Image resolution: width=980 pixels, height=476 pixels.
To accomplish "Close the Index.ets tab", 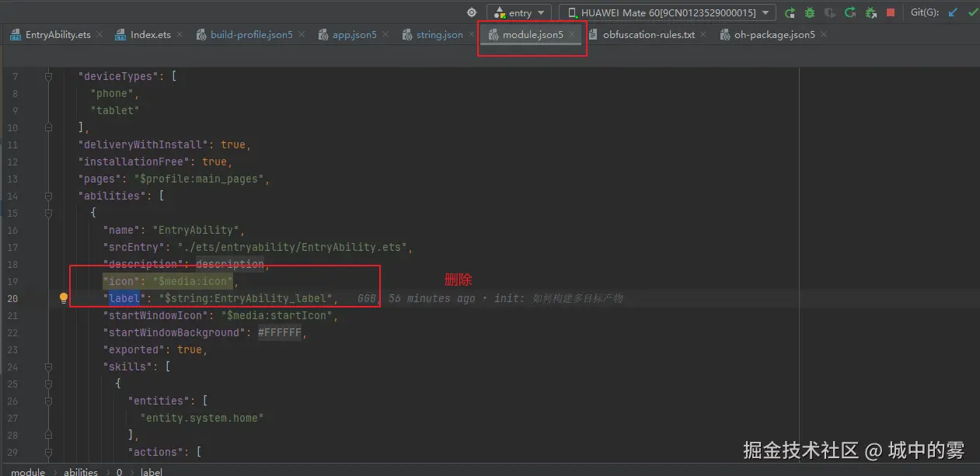I will [180, 35].
